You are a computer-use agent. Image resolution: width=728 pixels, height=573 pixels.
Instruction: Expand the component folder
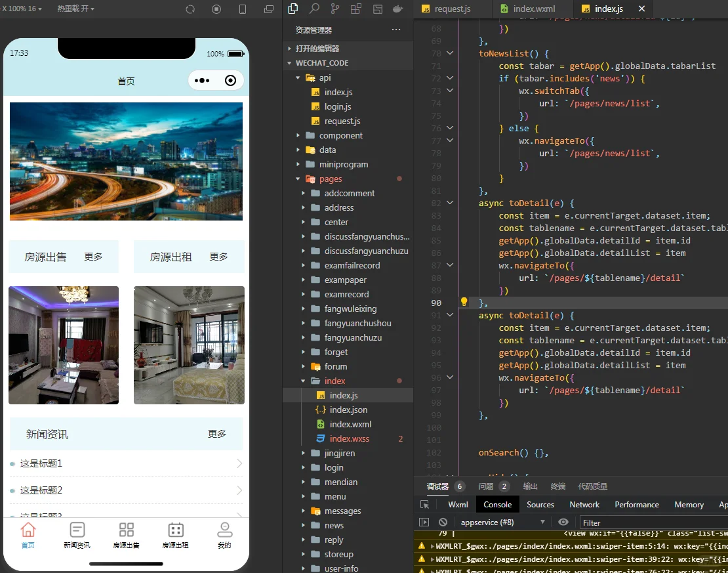(298, 135)
